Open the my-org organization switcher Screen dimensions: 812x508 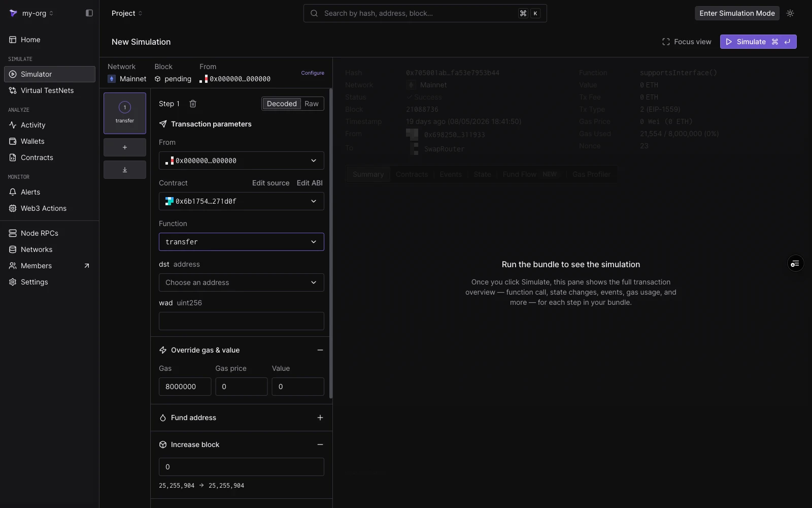pyautogui.click(x=31, y=13)
